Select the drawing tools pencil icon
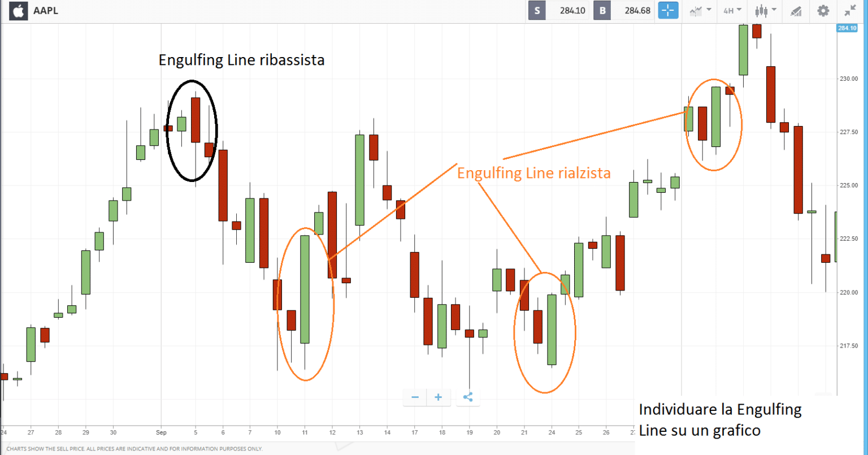 pyautogui.click(x=796, y=10)
